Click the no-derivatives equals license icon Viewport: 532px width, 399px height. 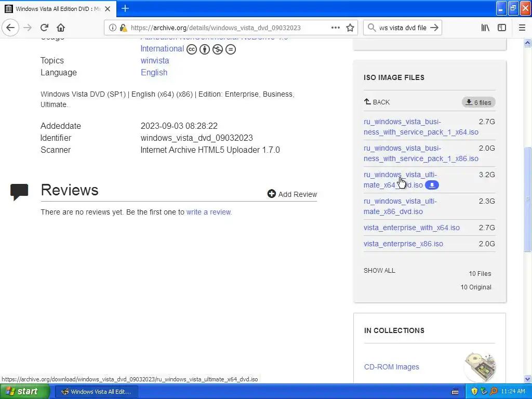(230, 49)
